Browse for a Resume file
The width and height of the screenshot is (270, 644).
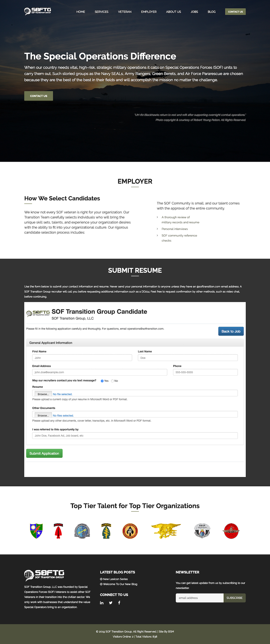[x=43, y=394]
